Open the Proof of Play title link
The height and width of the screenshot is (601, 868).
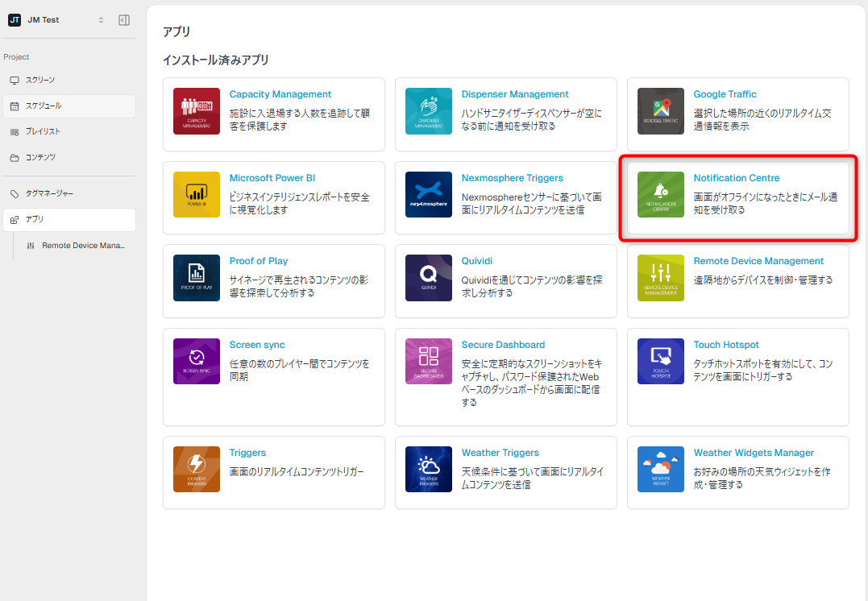[259, 261]
